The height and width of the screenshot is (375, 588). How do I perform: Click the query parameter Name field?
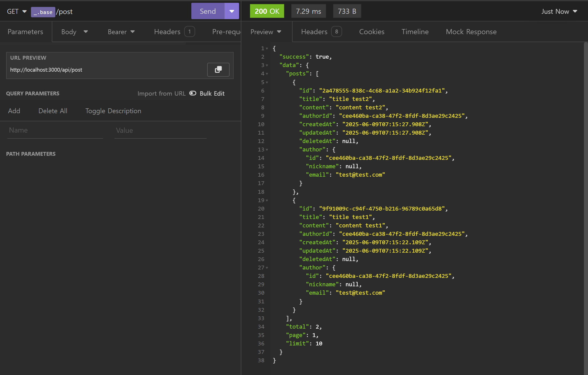pyautogui.click(x=55, y=130)
